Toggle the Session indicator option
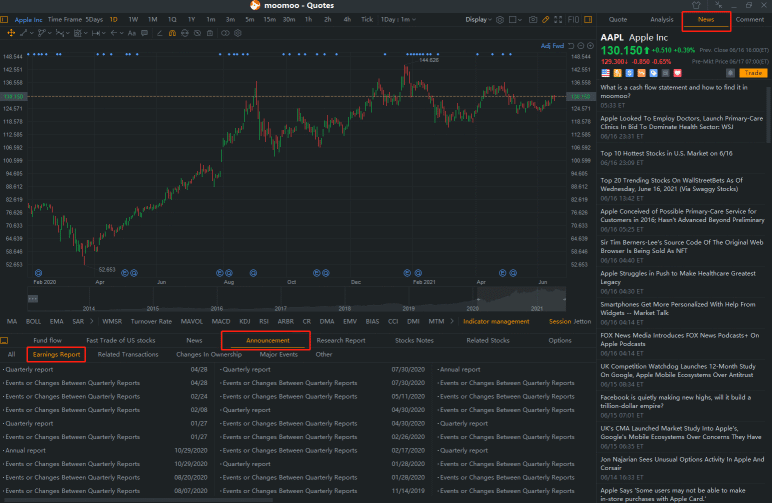 point(560,321)
